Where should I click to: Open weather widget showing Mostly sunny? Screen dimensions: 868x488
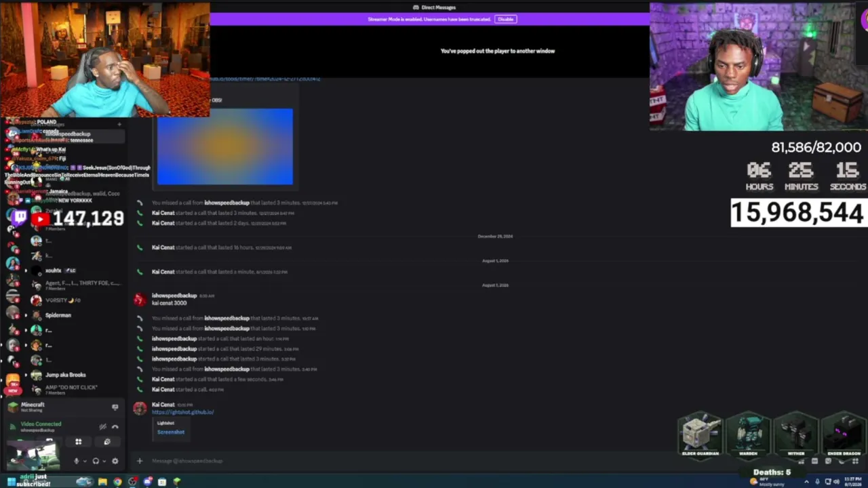(x=767, y=482)
